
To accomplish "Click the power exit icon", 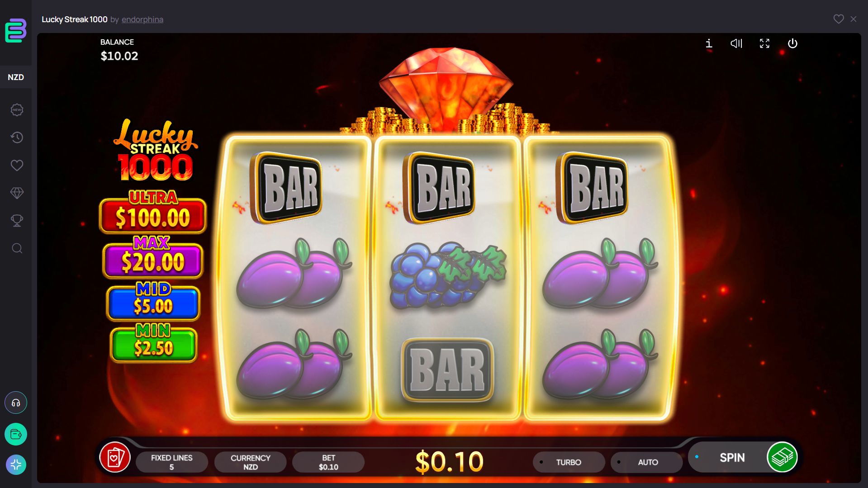I will point(792,43).
